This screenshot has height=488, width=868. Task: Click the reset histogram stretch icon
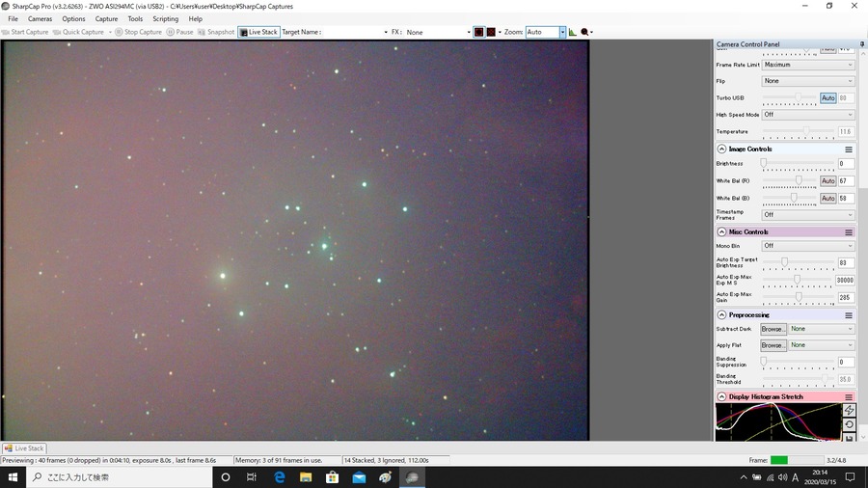click(x=849, y=424)
